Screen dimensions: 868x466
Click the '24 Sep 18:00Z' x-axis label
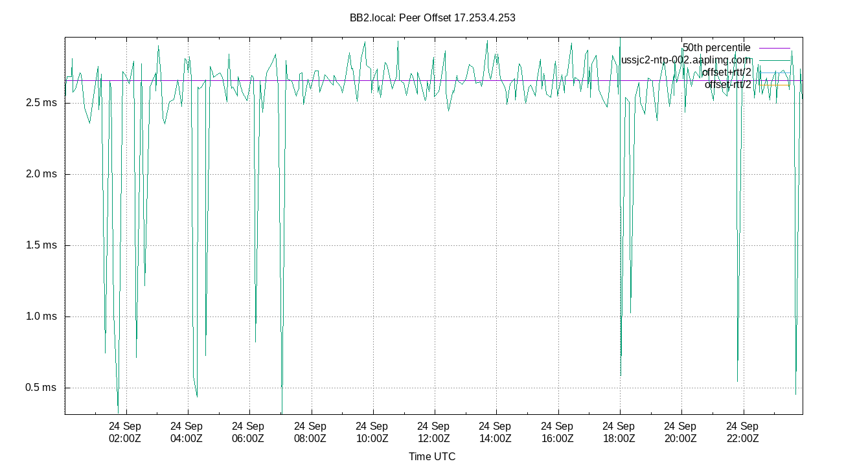[x=619, y=432]
